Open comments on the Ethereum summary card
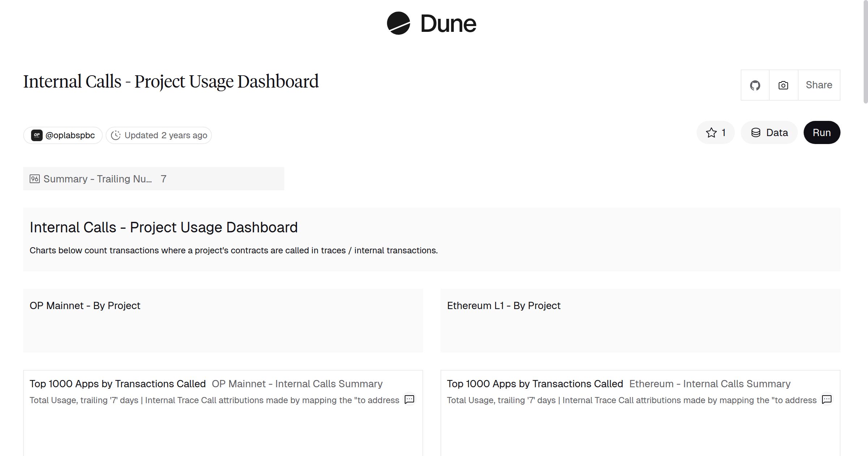The width and height of the screenshot is (868, 456). (x=826, y=400)
